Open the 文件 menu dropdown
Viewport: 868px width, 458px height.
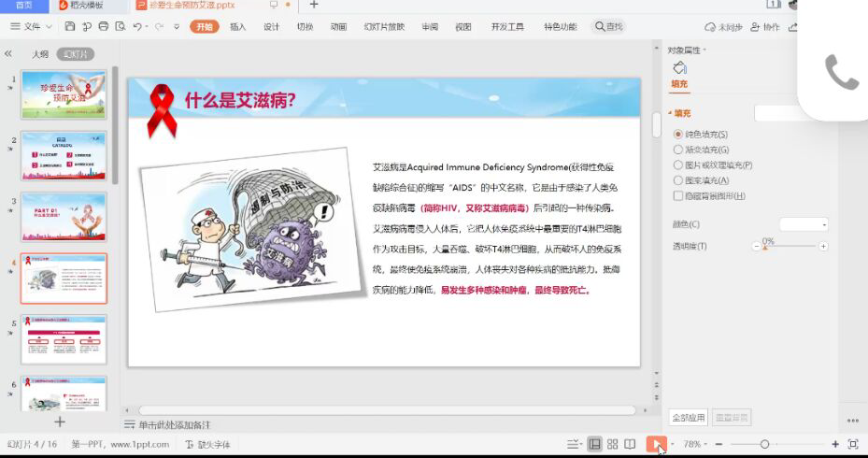click(x=37, y=27)
